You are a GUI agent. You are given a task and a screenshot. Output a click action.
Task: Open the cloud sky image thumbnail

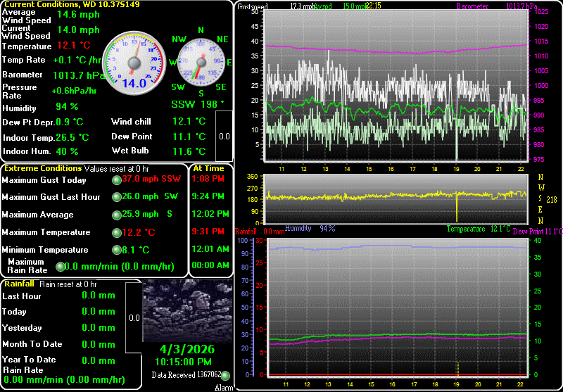click(x=187, y=310)
